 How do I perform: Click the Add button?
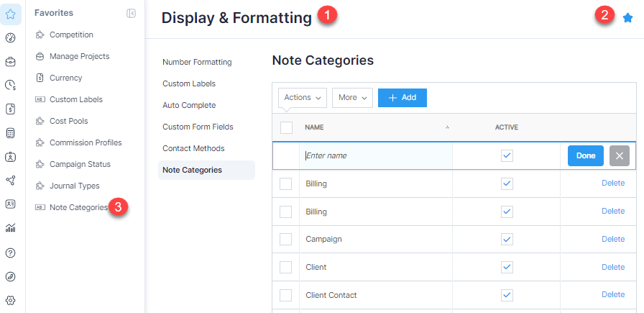402,98
